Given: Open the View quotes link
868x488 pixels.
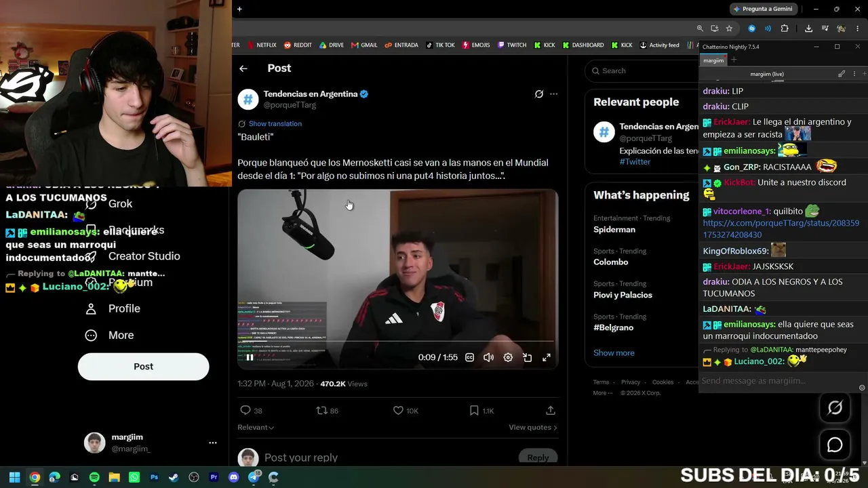Looking at the screenshot, I should coord(533,428).
